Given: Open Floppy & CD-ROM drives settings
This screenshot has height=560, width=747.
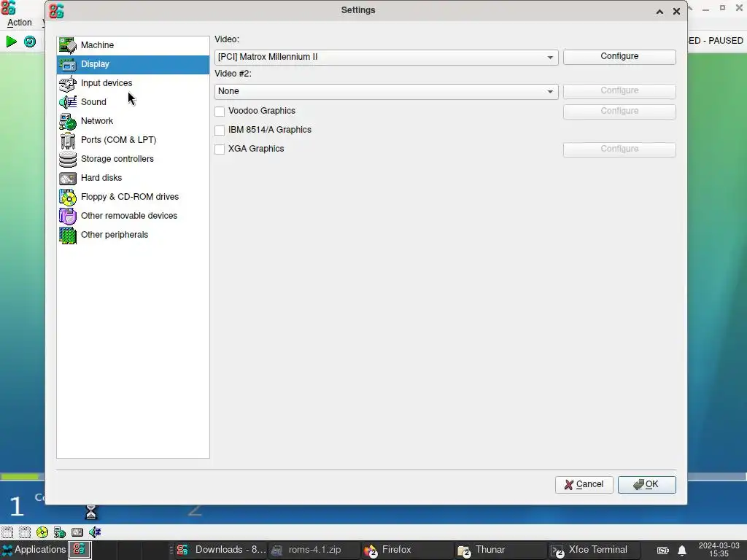Looking at the screenshot, I should pyautogui.click(x=133, y=197).
